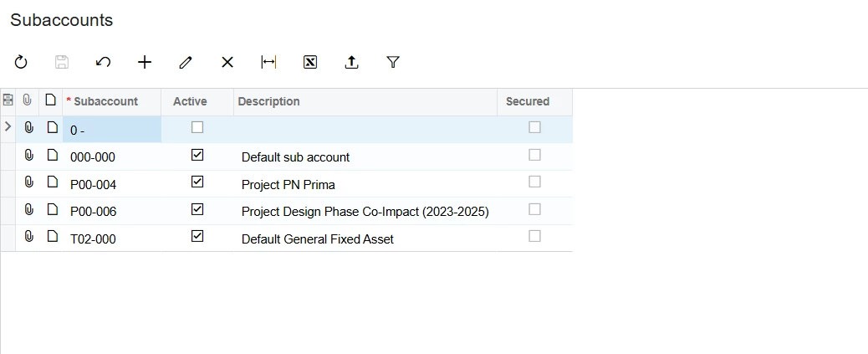
Task: Click the Refresh toolbar icon
Action: click(21, 62)
